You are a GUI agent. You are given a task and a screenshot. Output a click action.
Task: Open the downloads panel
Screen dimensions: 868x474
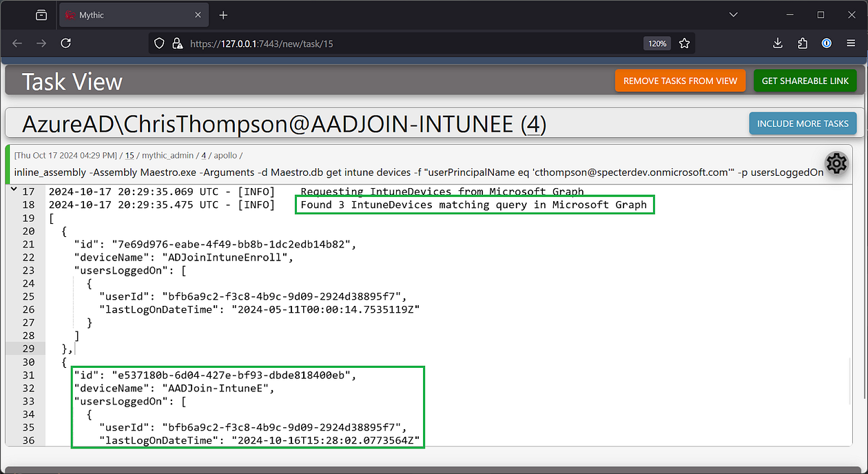coord(778,43)
